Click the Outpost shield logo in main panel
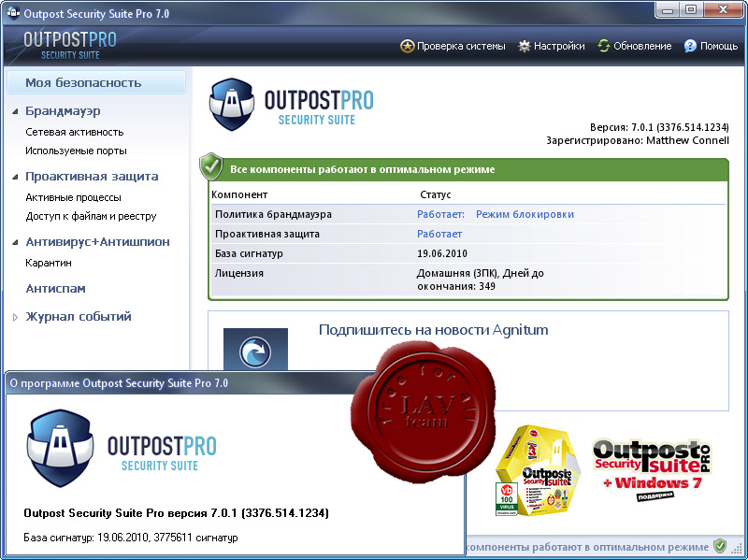 pos(232,105)
